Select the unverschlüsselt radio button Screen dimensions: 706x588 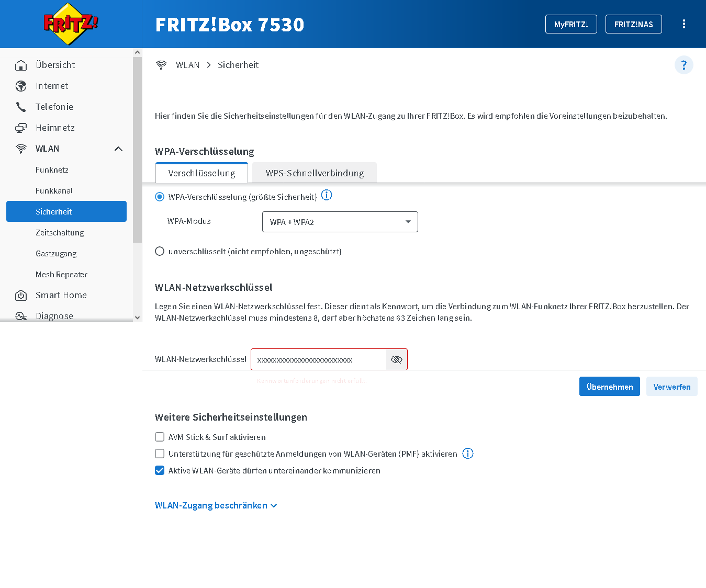coord(160,251)
